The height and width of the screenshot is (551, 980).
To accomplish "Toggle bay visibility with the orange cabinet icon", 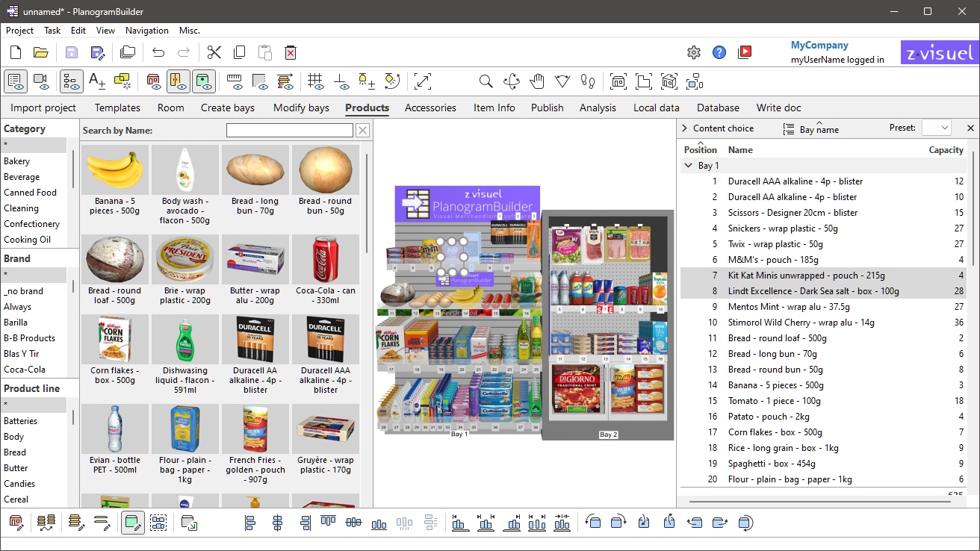I will pyautogui.click(x=179, y=81).
